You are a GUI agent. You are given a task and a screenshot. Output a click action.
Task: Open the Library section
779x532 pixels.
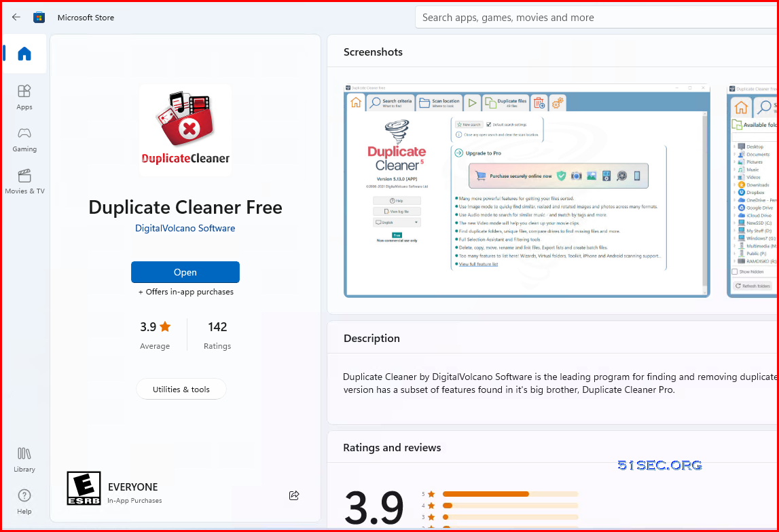pos(24,459)
